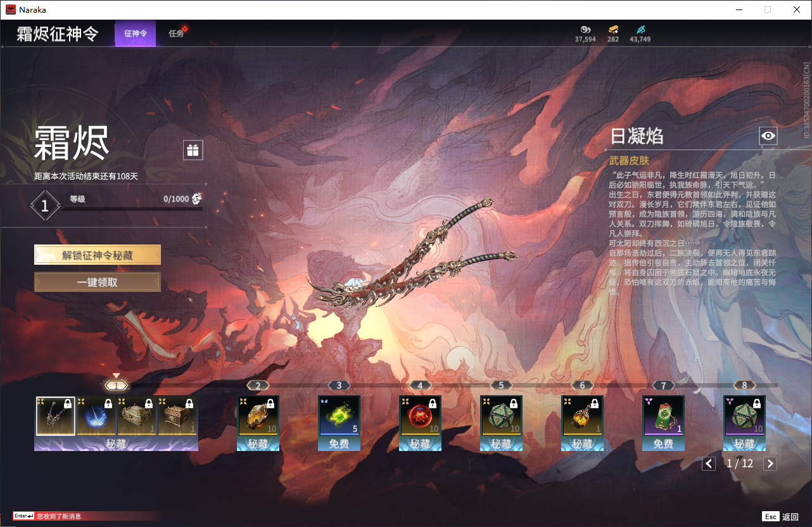Click the Esc 返回 button
The height and width of the screenshot is (527, 812).
pos(780,516)
